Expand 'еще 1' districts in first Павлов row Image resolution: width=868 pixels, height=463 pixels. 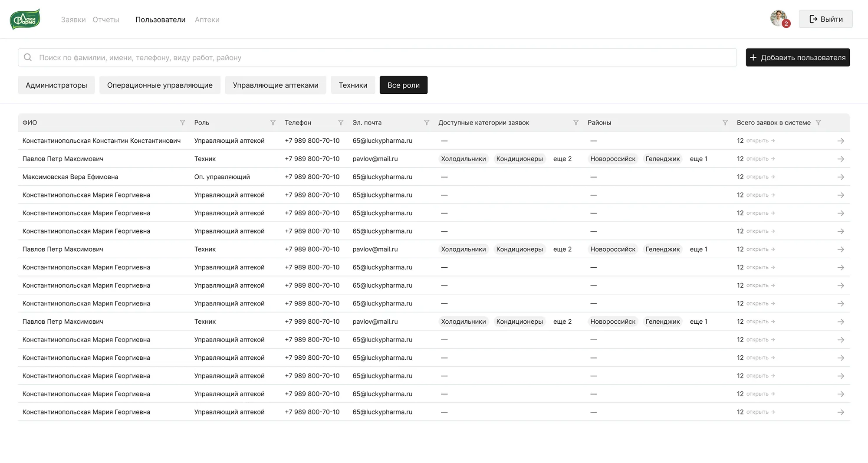(x=698, y=159)
